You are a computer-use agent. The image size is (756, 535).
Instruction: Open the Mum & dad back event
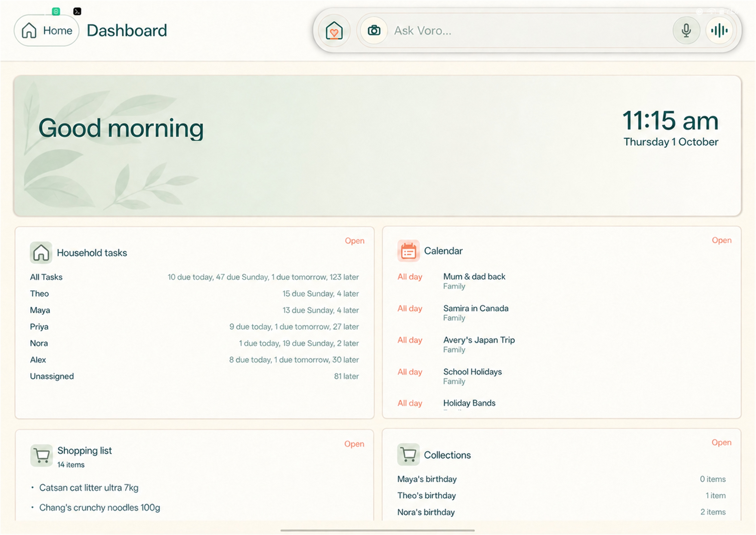[562, 281]
